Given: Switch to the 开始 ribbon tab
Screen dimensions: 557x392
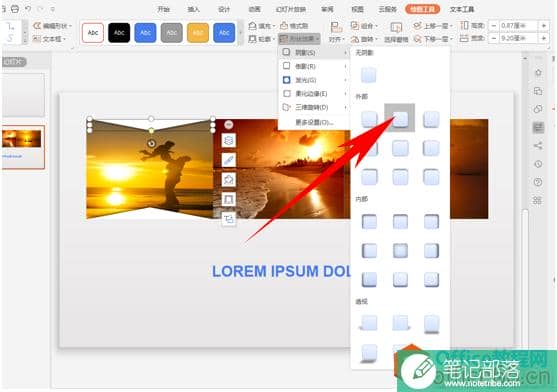Looking at the screenshot, I should click(x=163, y=9).
